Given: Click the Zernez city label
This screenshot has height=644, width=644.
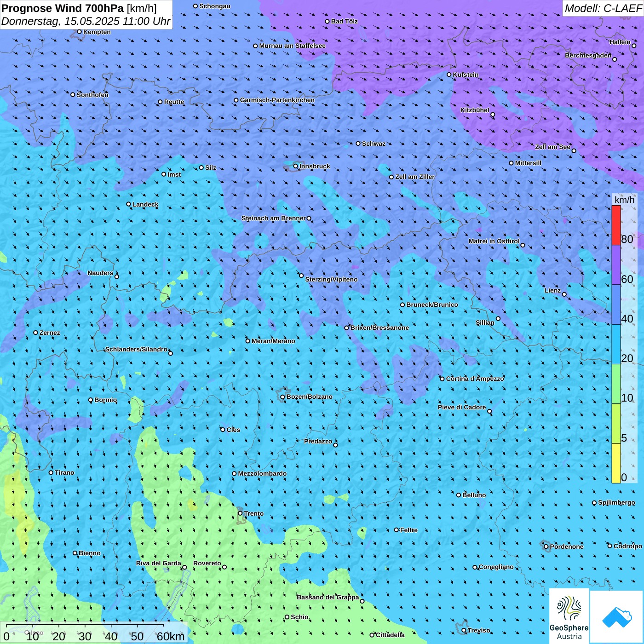Looking at the screenshot, I should (x=50, y=333).
